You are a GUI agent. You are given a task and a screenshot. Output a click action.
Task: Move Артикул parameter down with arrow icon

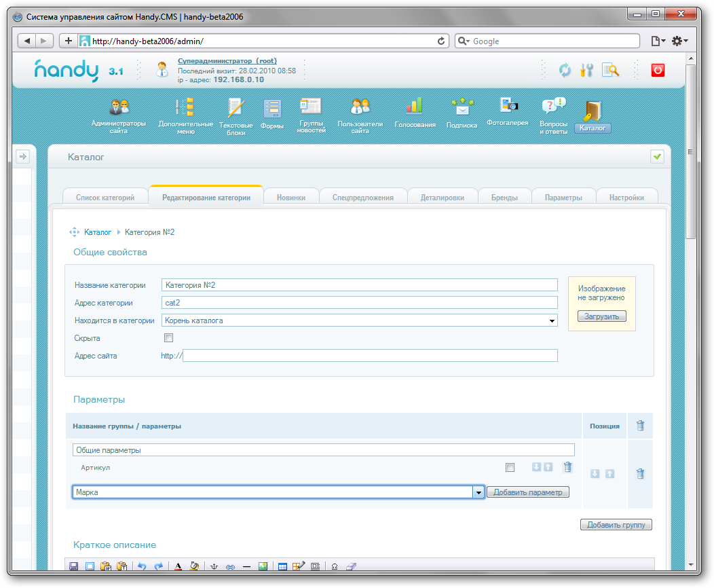(535, 467)
